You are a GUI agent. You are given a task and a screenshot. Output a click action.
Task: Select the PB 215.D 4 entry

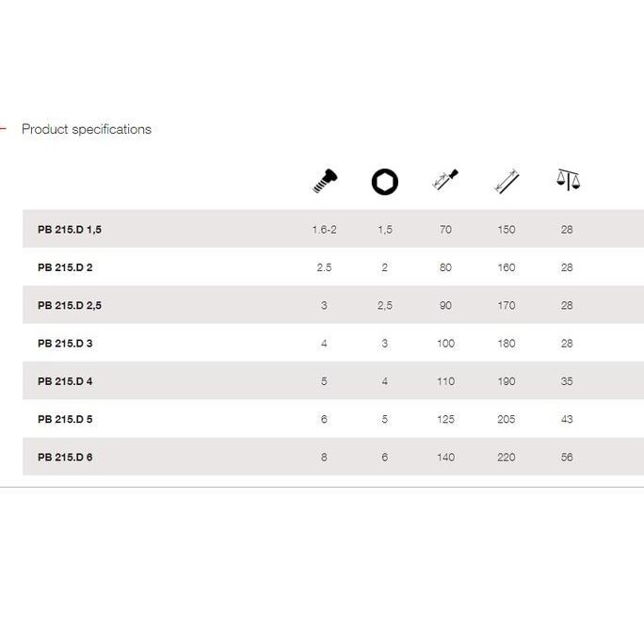pyautogui.click(x=65, y=381)
